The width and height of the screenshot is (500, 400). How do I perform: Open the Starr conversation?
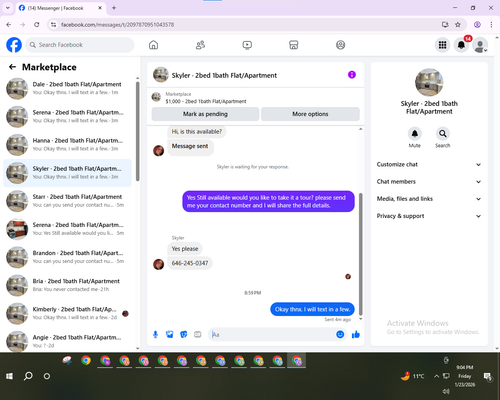67,201
